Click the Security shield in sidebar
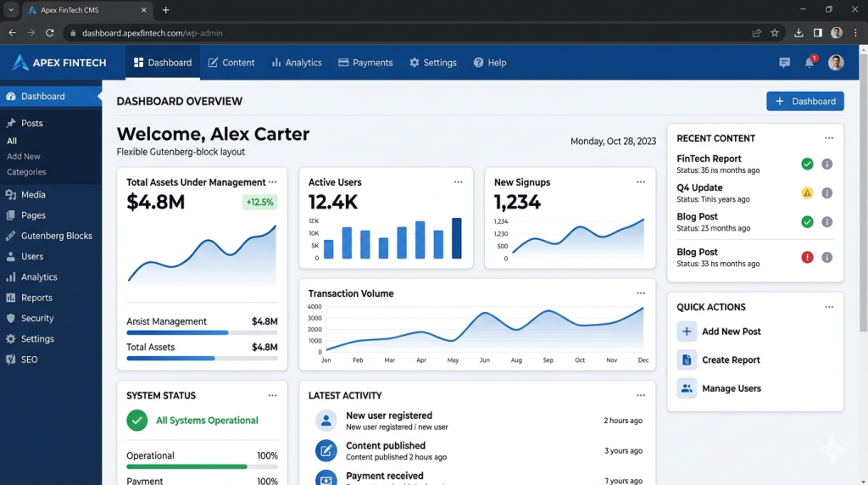Screen dimensions: 868x485 click(x=10, y=318)
